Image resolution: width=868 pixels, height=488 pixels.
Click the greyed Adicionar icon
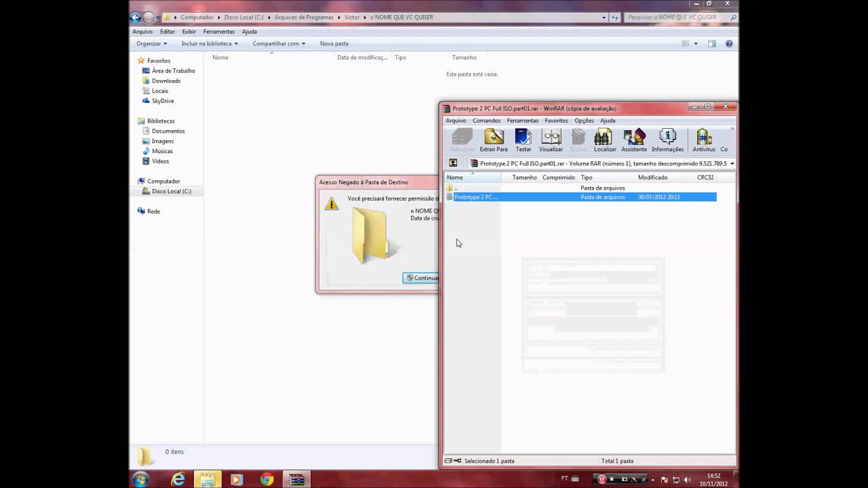click(x=462, y=140)
